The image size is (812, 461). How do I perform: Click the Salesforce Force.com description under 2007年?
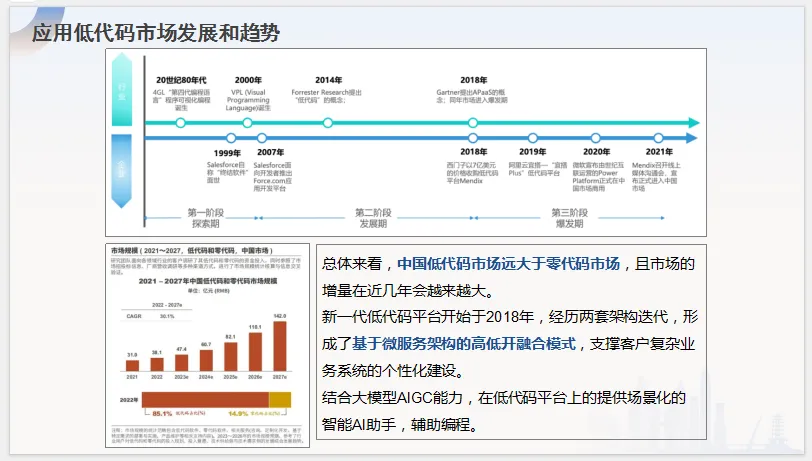pos(273,177)
